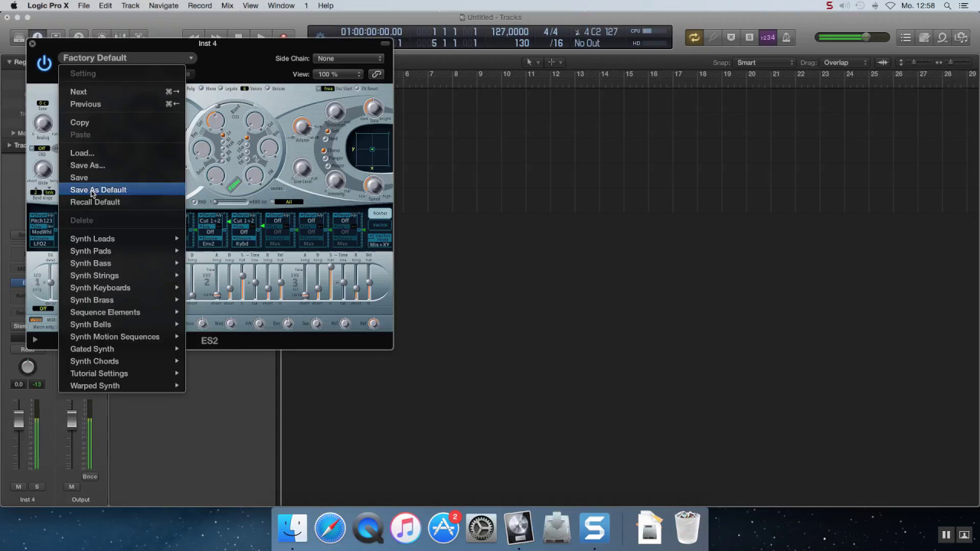This screenshot has width=980, height=551.
Task: Open the Track menu in menu bar
Action: 130,5
